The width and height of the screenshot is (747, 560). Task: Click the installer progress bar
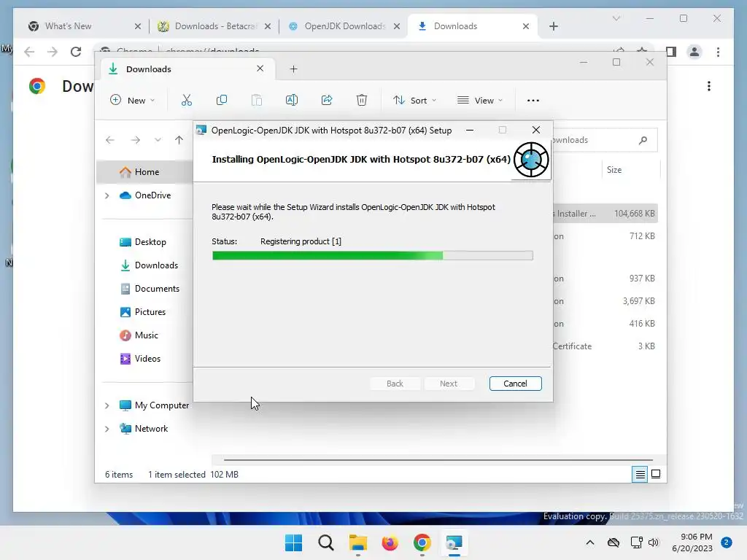point(373,256)
